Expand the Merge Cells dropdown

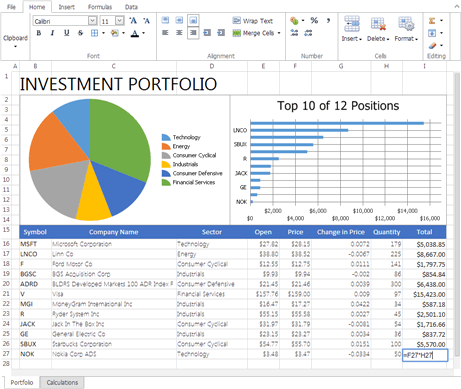pos(279,33)
